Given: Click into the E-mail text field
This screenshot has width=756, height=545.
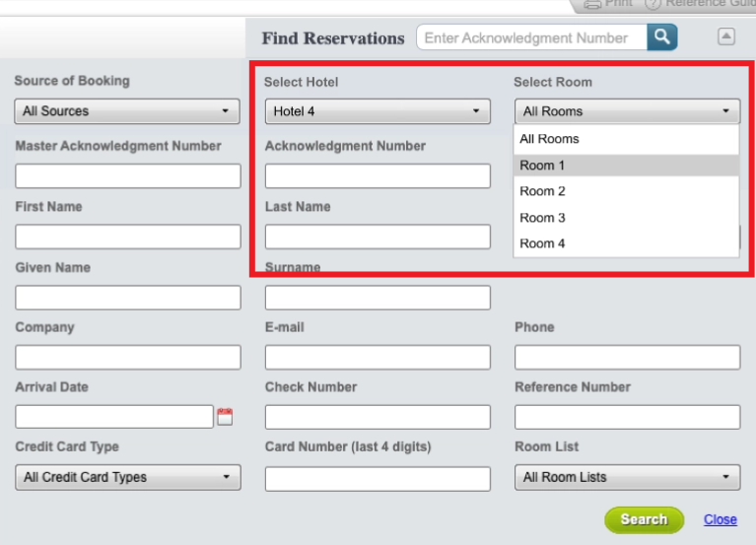Looking at the screenshot, I should [378, 357].
